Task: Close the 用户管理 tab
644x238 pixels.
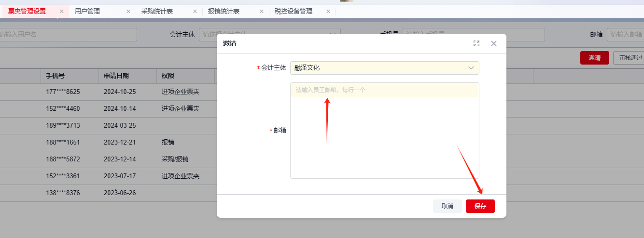Action: click(128, 12)
